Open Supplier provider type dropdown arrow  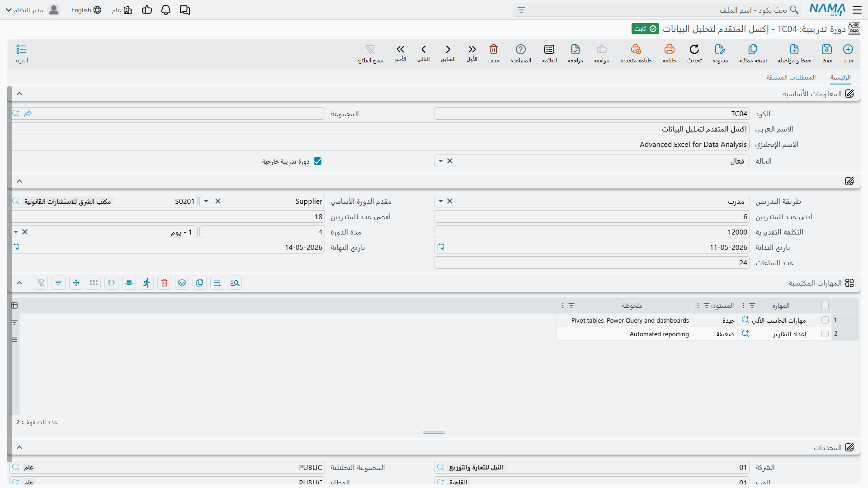tap(206, 202)
